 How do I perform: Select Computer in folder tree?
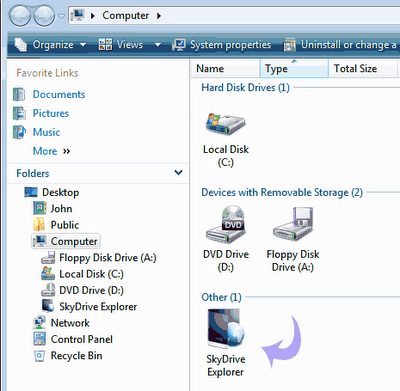coord(74,241)
